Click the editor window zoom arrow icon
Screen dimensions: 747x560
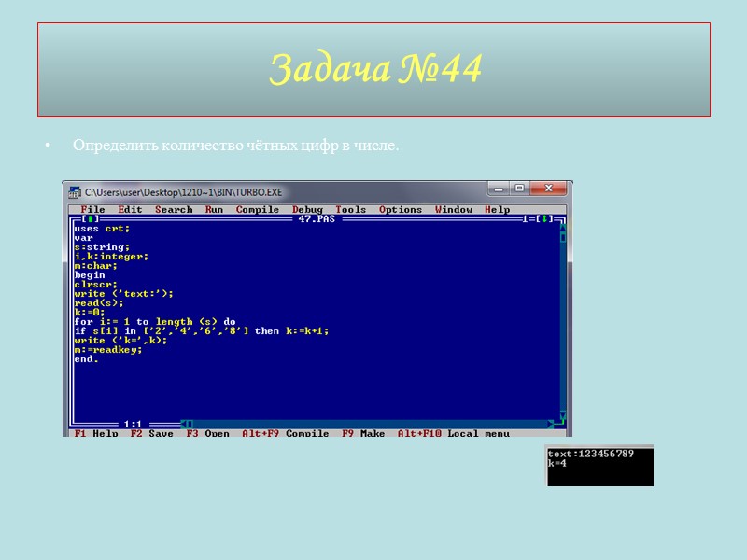544,219
